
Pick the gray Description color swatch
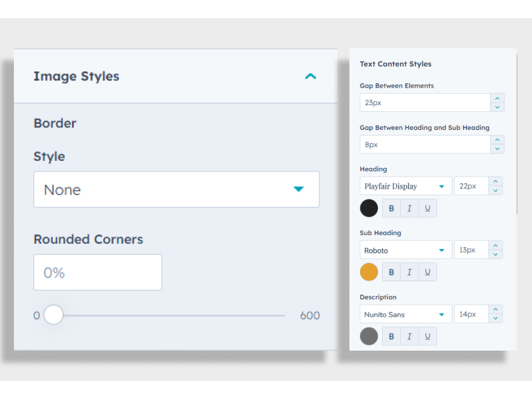(369, 336)
